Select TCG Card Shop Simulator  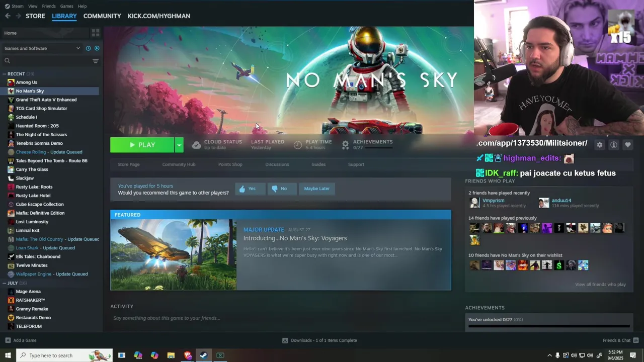pyautogui.click(x=41, y=109)
